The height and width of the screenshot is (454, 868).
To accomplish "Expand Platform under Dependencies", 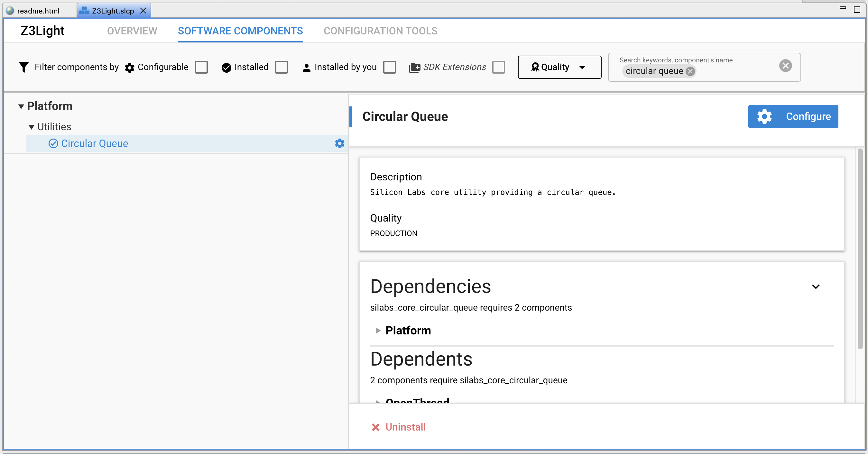I will 378,331.
